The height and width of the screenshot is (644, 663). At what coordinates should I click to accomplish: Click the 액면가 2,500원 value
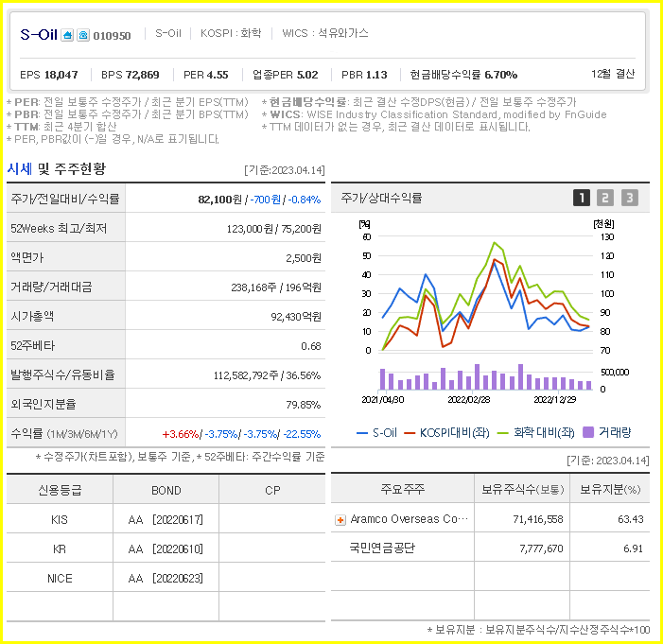tap(304, 258)
